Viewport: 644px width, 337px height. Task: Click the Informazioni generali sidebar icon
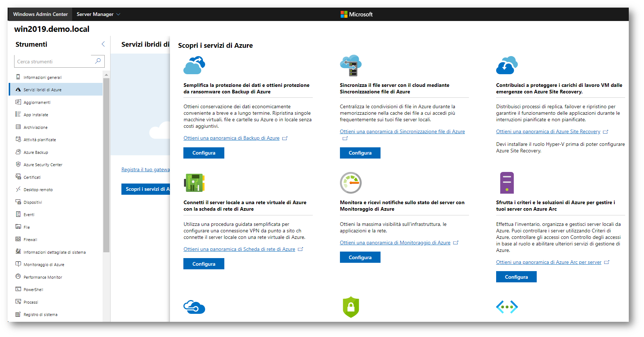[18, 77]
